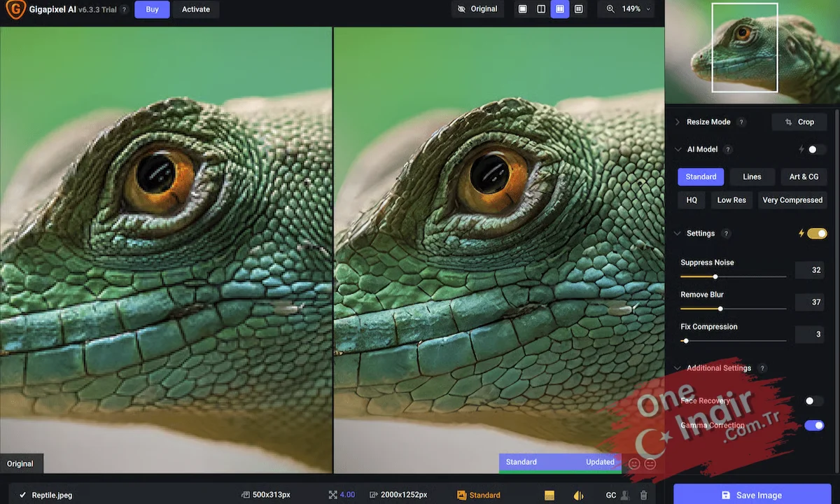Click the Remove Blur value field 37

810,302
